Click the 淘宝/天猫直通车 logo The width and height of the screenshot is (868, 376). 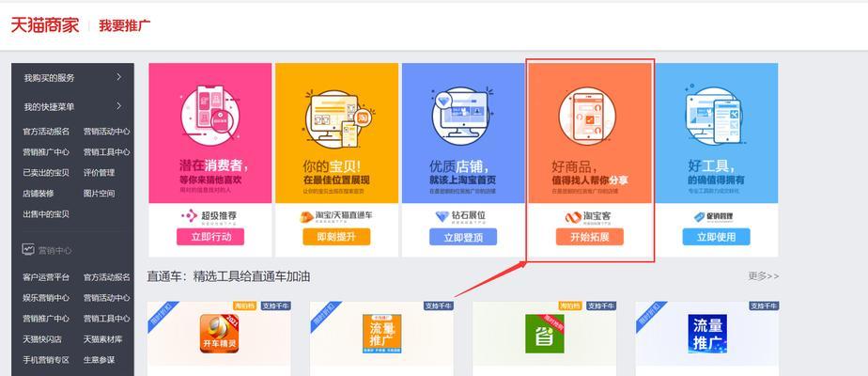tap(336, 216)
